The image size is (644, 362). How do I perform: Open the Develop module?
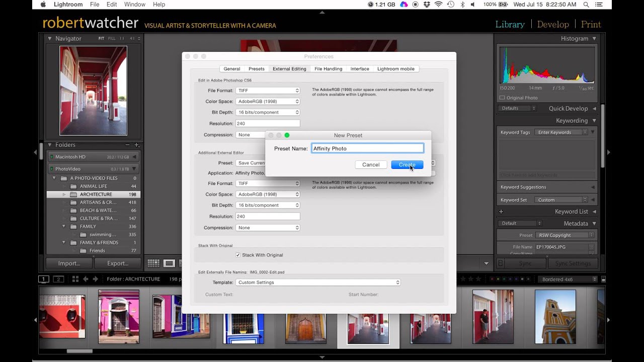tap(553, 24)
